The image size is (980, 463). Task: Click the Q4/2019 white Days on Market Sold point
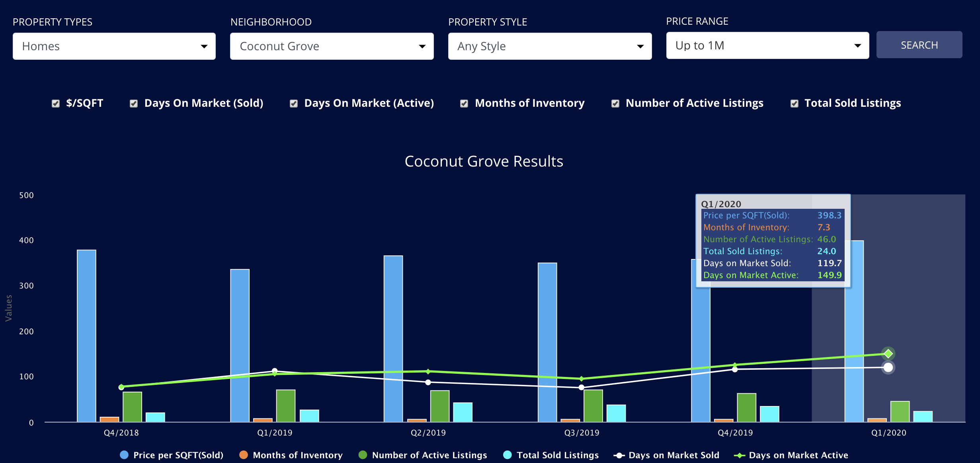(x=735, y=369)
